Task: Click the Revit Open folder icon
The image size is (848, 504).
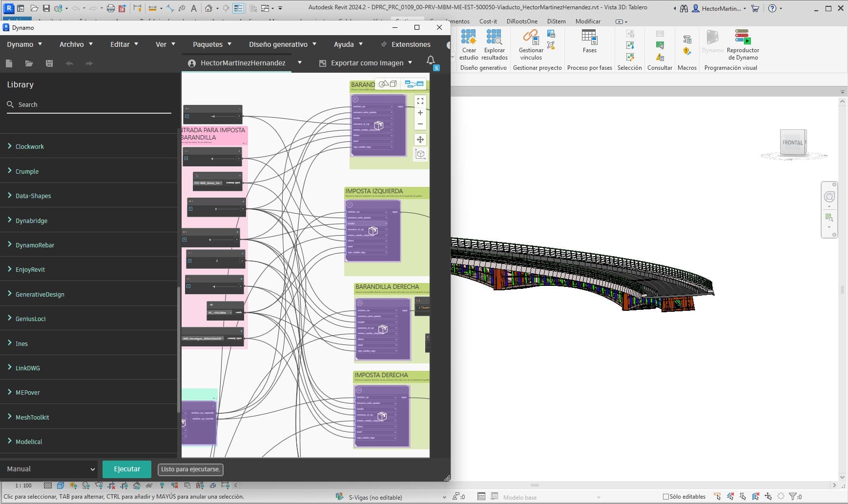Action: 34,8
